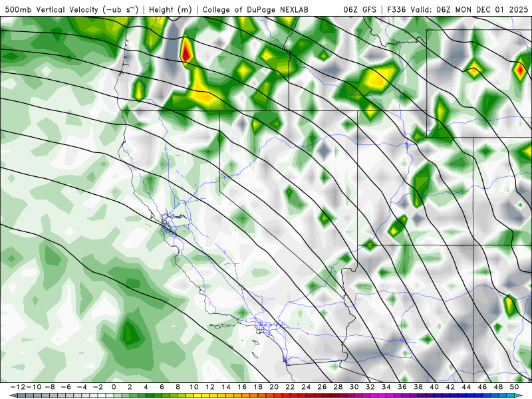This screenshot has width=532, height=399.
Task: Click the '48' legend value
Action: point(498,387)
